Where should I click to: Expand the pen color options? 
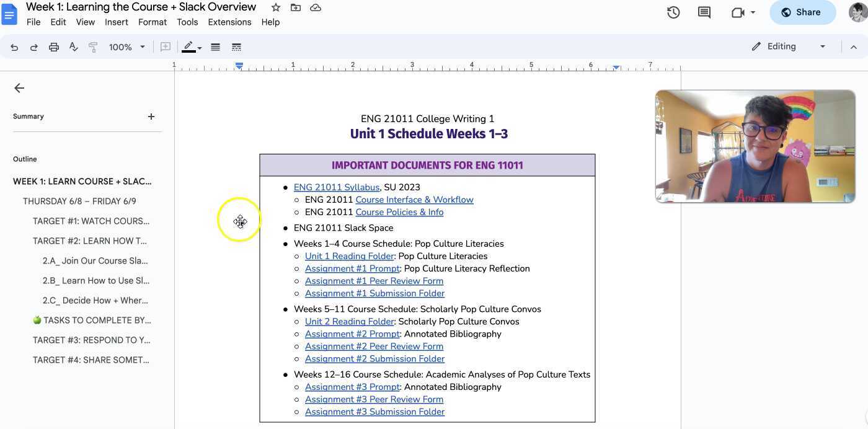[199, 46]
